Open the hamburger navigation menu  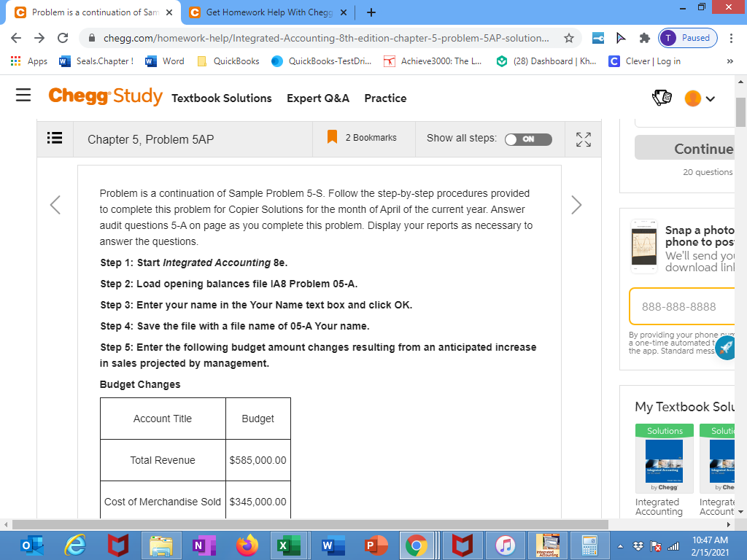pos(24,95)
